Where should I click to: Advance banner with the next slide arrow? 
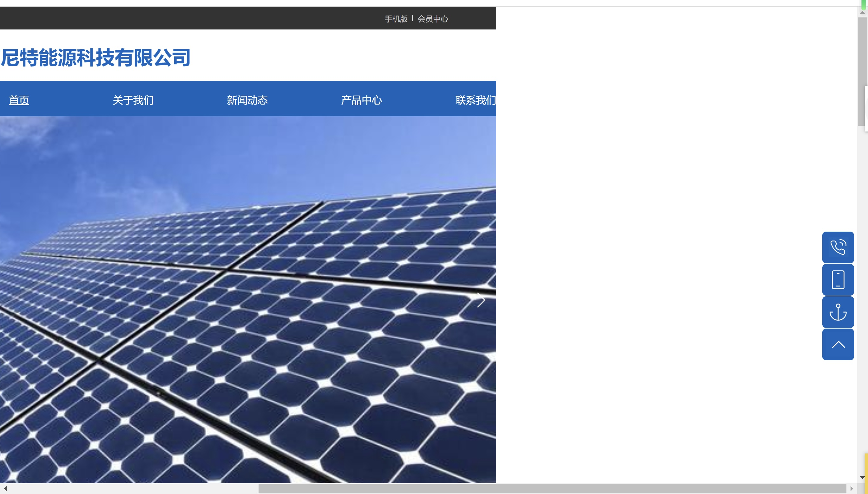481,300
